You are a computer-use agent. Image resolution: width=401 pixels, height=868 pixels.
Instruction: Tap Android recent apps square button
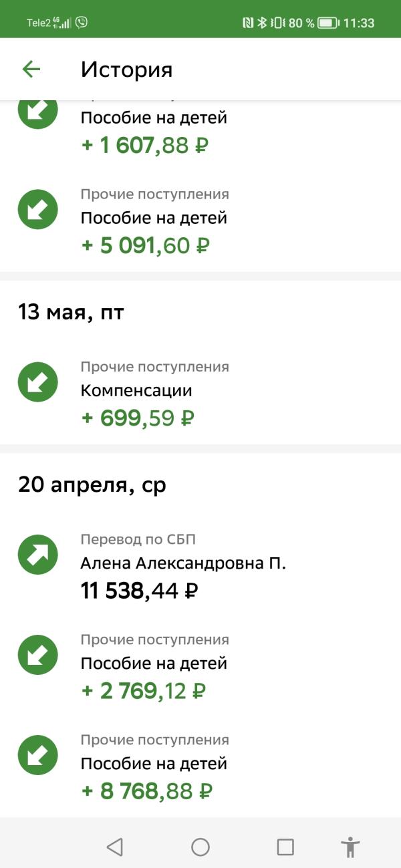[x=285, y=847]
